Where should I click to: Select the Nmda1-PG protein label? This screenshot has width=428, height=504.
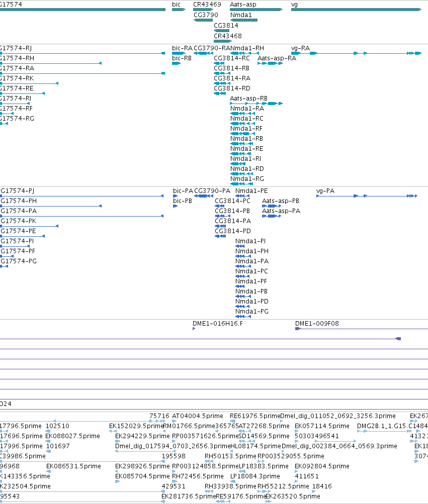pos(251,312)
